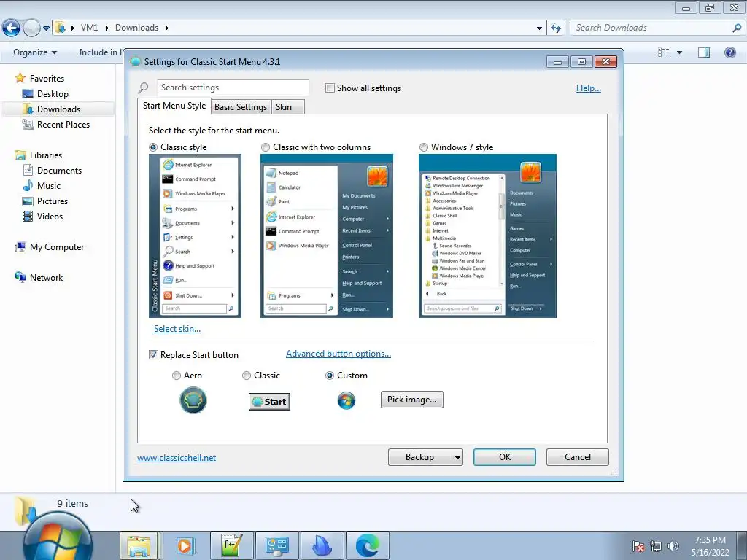Click the Explorer Forward arrow button
Viewport: 747px width, 560px height.
31,28
